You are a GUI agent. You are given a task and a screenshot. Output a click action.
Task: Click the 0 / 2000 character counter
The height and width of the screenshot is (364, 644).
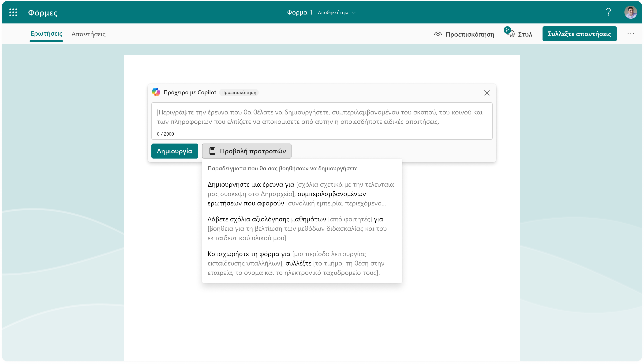165,134
